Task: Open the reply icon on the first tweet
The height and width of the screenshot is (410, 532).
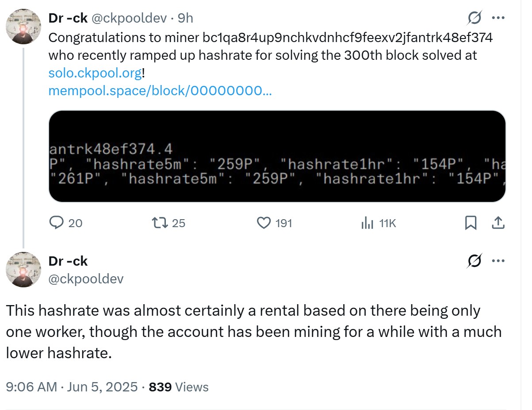Action: point(57,223)
